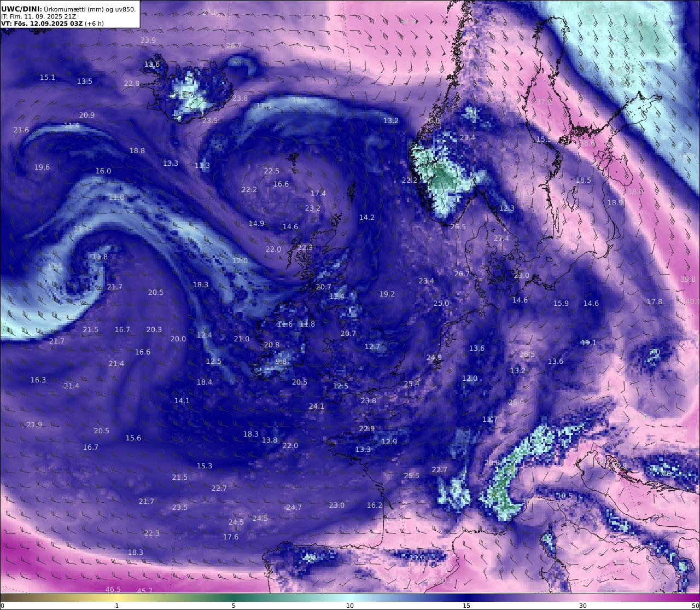Viewport: 700px width, 610px height.
Task: Select the 26.0 value near Norway
Action: coord(432,121)
